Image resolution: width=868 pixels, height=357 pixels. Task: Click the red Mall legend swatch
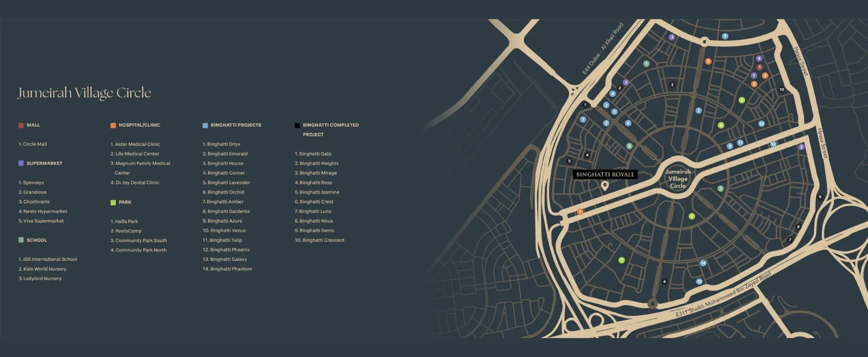21,125
